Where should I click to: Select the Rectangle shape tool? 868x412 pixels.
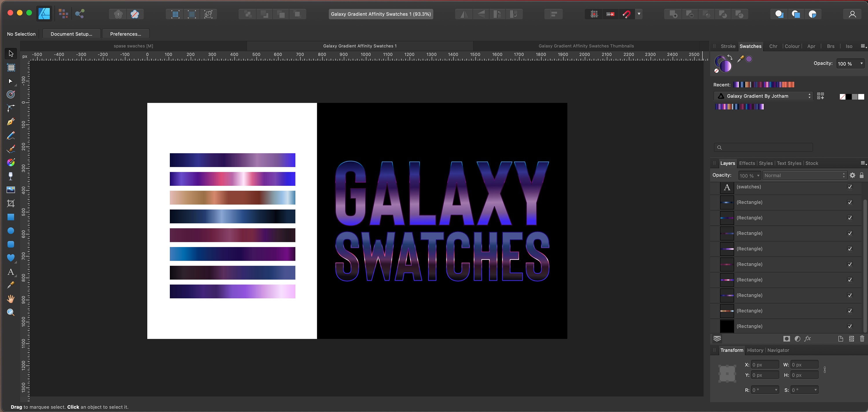tap(11, 217)
